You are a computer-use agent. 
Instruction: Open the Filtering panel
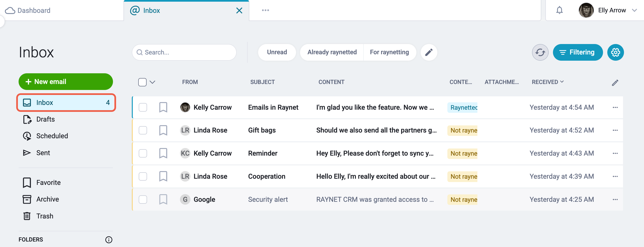coord(578,52)
